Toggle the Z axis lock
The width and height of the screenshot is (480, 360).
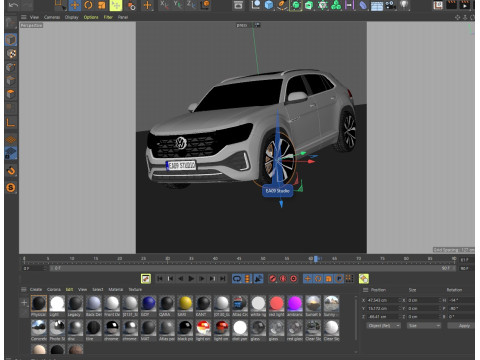[x=191, y=5]
